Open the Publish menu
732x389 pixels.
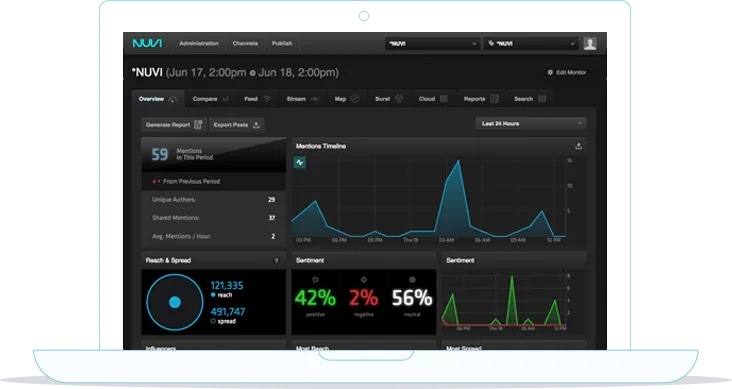pos(282,43)
